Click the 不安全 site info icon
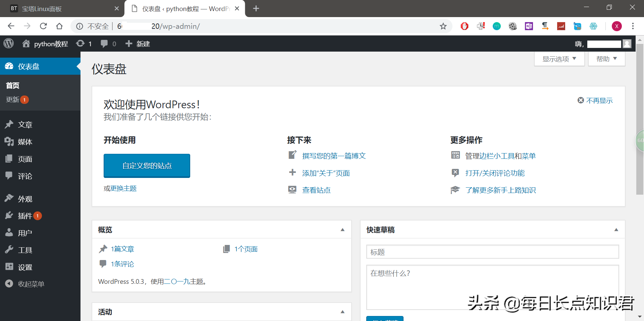Image resolution: width=644 pixels, height=321 pixels. tap(79, 26)
